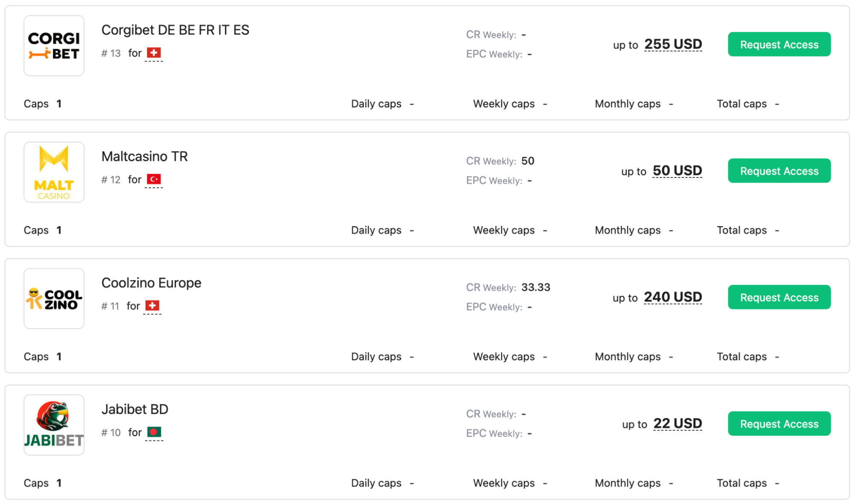Click the Jabibet logo thumbnail

coord(54,425)
